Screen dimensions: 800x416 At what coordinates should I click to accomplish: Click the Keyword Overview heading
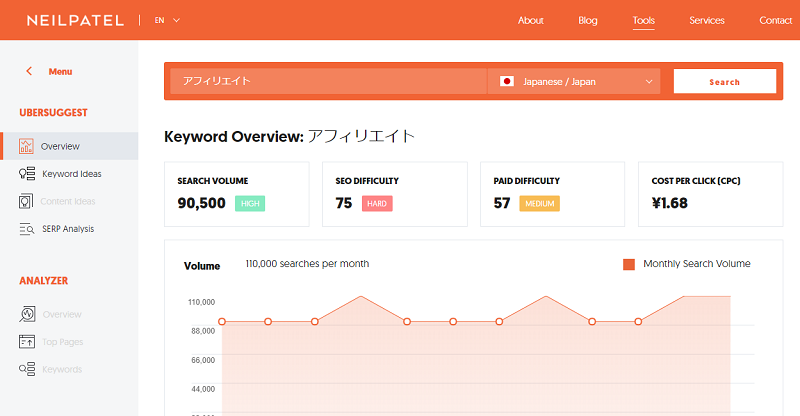pos(289,136)
